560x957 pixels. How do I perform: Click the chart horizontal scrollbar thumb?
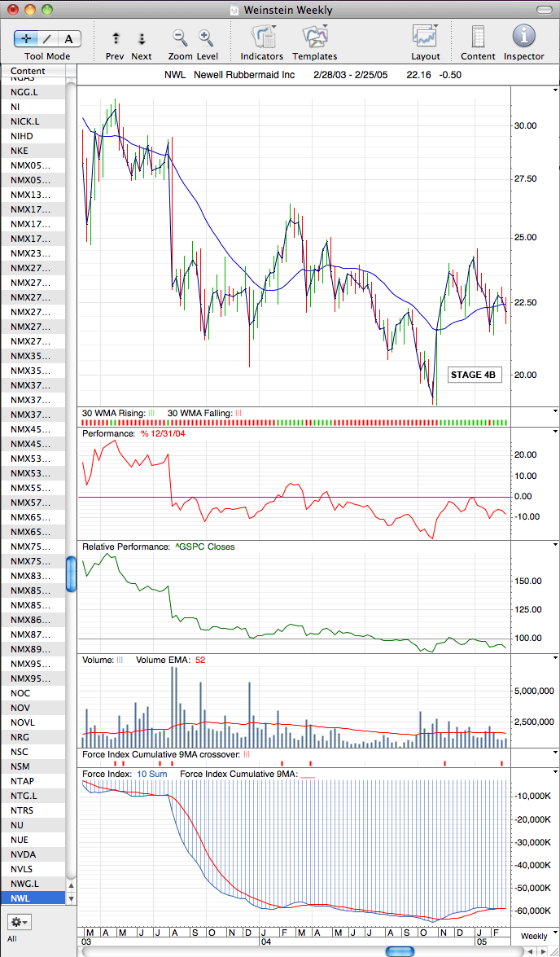point(400,951)
